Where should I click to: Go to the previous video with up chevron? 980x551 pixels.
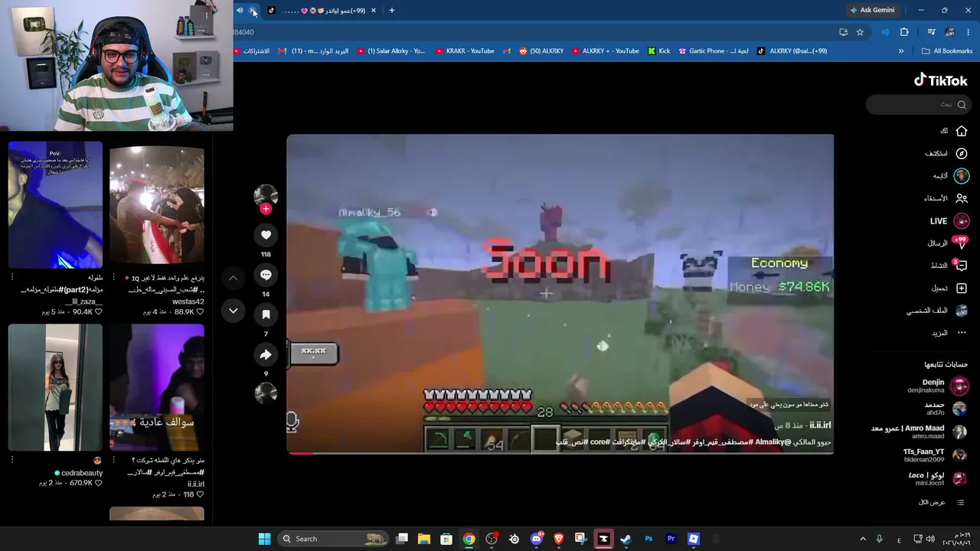233,278
